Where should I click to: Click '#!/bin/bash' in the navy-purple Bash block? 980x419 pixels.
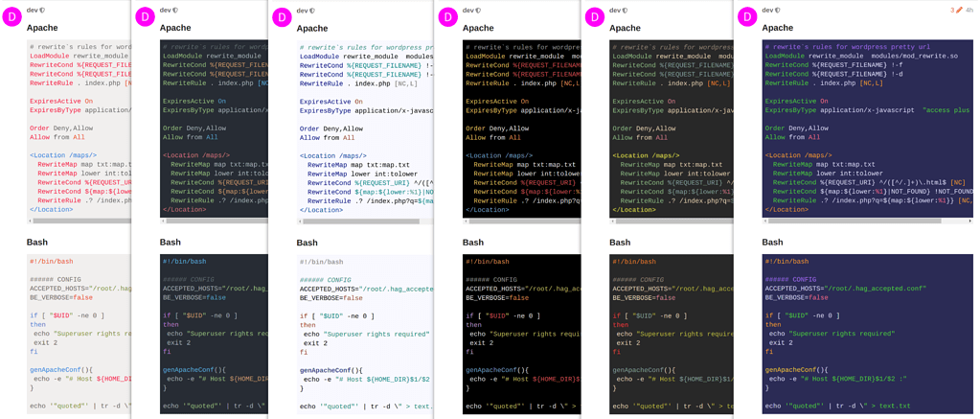click(786, 262)
